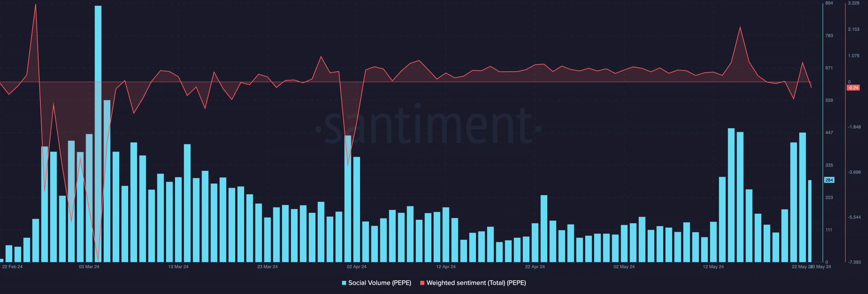Screen dimensions: 868x294
Task: Click the blue 284 current value badge
Action: pos(829,180)
